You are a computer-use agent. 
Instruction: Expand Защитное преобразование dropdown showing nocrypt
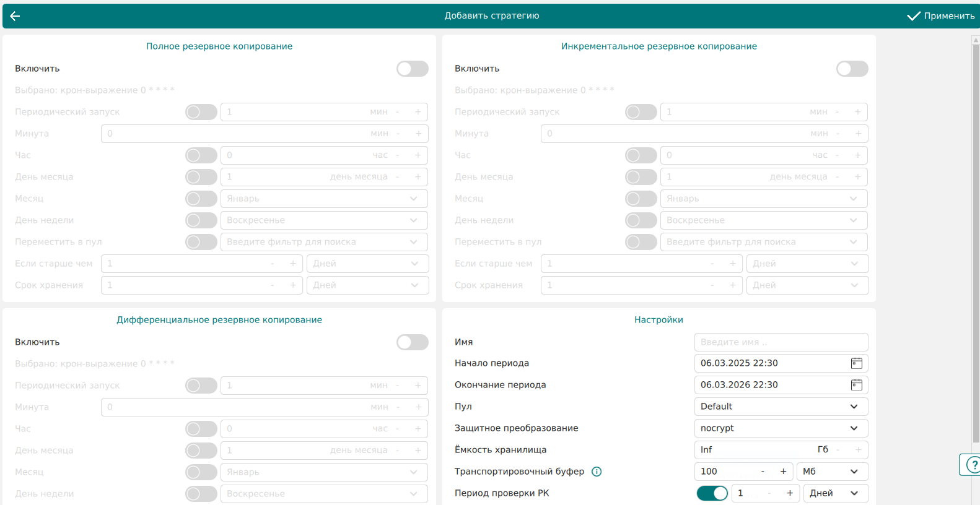tap(781, 428)
